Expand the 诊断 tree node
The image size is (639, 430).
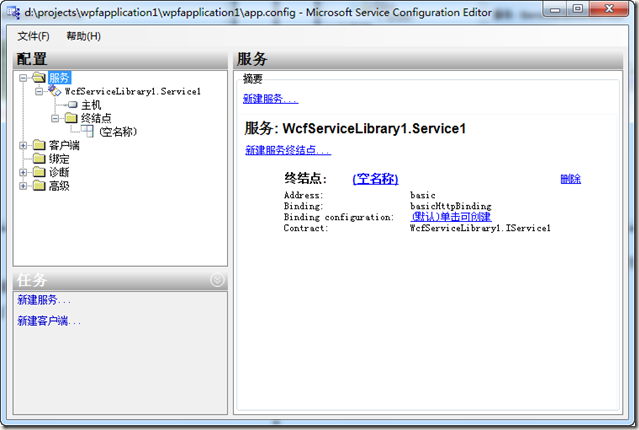pos(23,172)
